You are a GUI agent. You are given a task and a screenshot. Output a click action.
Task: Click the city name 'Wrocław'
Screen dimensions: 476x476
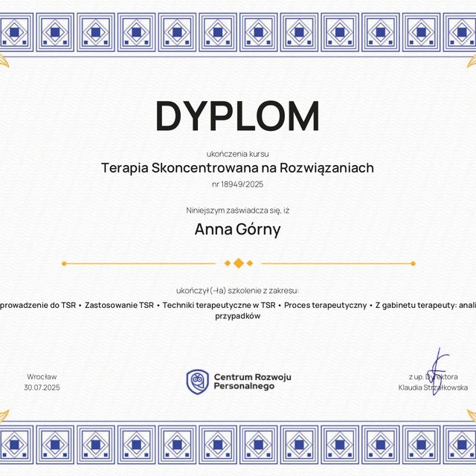pos(42,377)
